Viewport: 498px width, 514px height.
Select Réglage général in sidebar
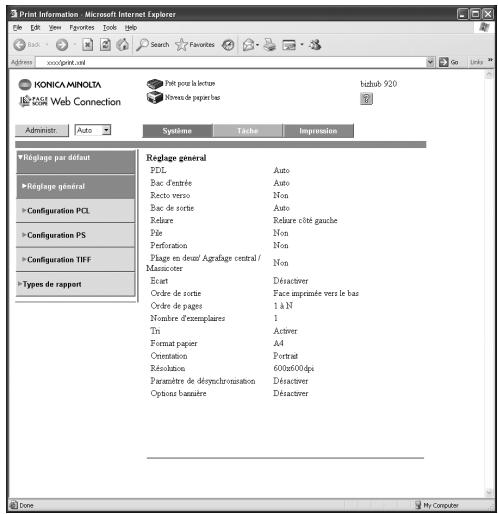point(76,186)
